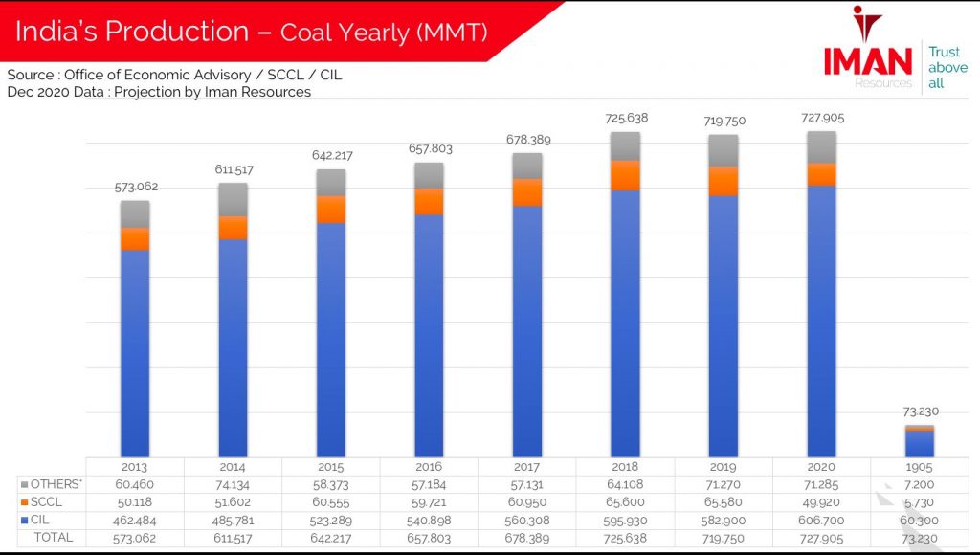
Task: Expand the TOTAL row details
Action: coord(54,537)
